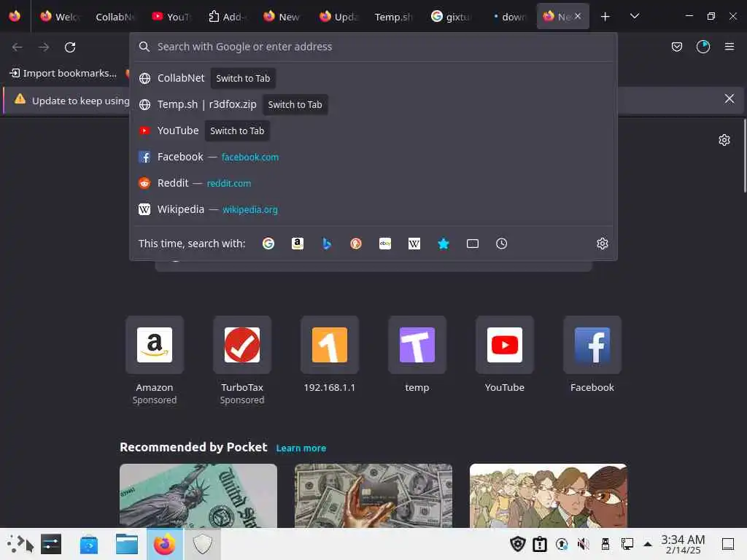Choose the Wikipedia wikipedia.org suggestion
This screenshot has width=747, height=560.
(x=373, y=209)
